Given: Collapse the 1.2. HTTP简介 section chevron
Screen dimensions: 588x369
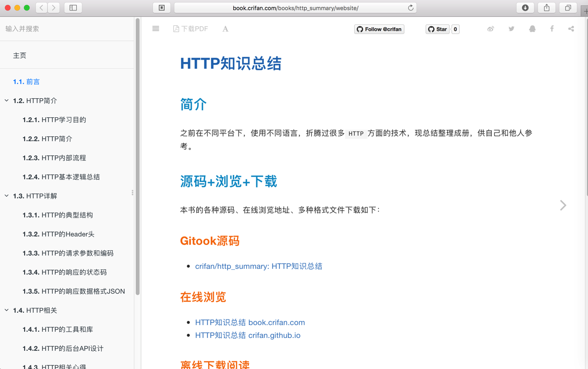Looking at the screenshot, I should 7,101.
